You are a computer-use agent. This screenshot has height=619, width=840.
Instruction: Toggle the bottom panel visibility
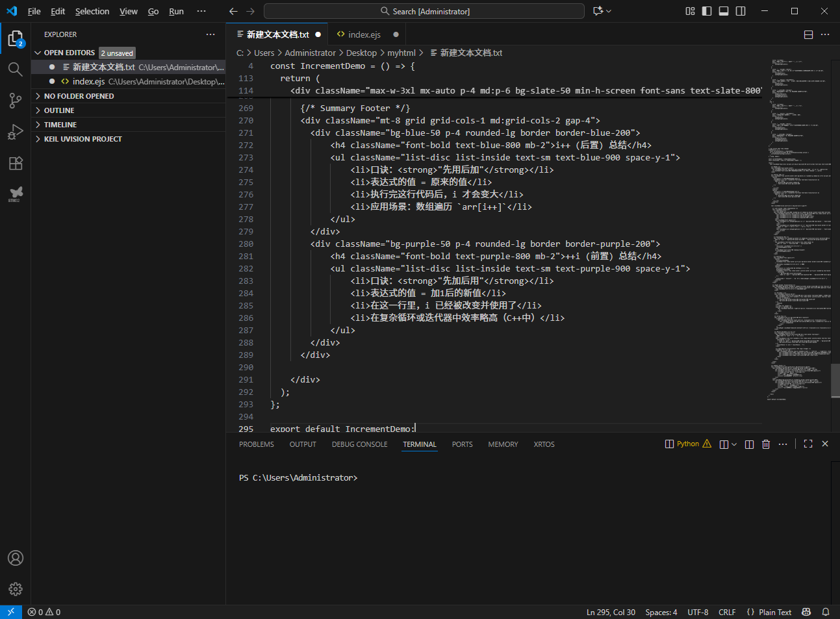click(x=724, y=11)
